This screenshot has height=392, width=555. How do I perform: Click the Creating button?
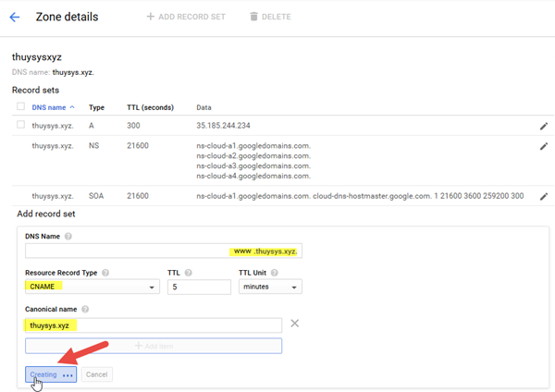point(51,374)
